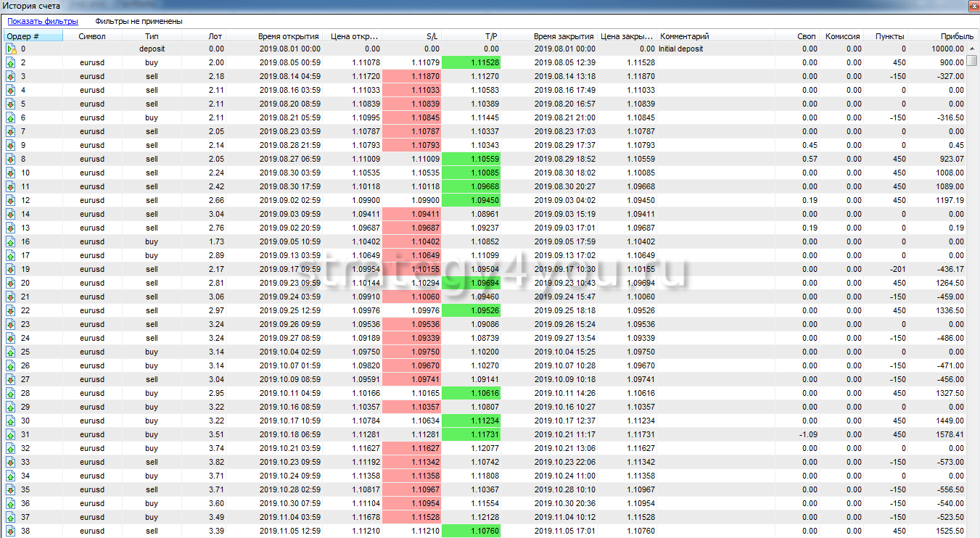The image size is (980, 538).
Task: Click the icon next to order 12
Action: [11, 201]
